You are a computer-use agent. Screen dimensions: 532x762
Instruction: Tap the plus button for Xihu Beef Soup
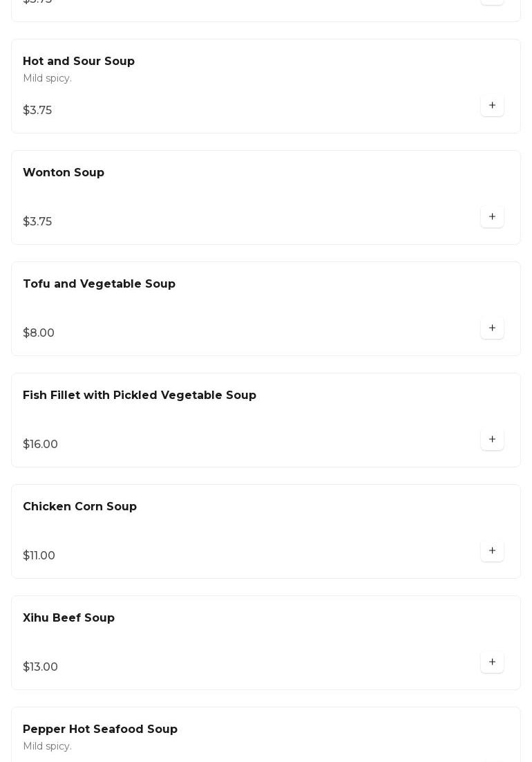click(492, 662)
